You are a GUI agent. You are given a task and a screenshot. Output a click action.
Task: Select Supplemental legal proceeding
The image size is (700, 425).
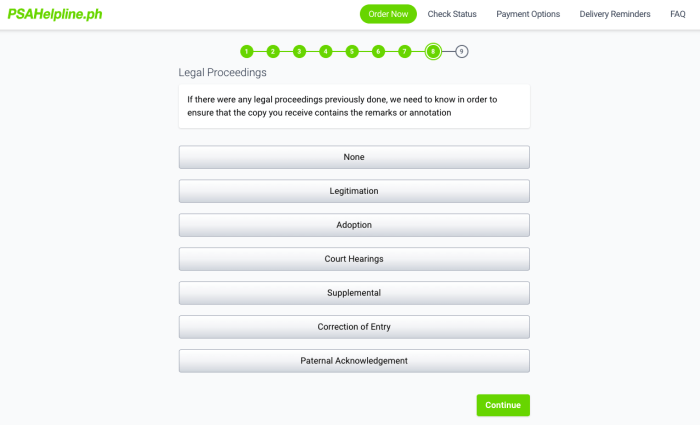(x=354, y=293)
